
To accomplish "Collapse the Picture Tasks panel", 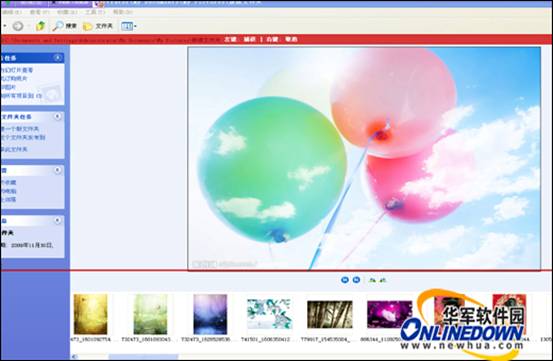I will tap(57, 57).
